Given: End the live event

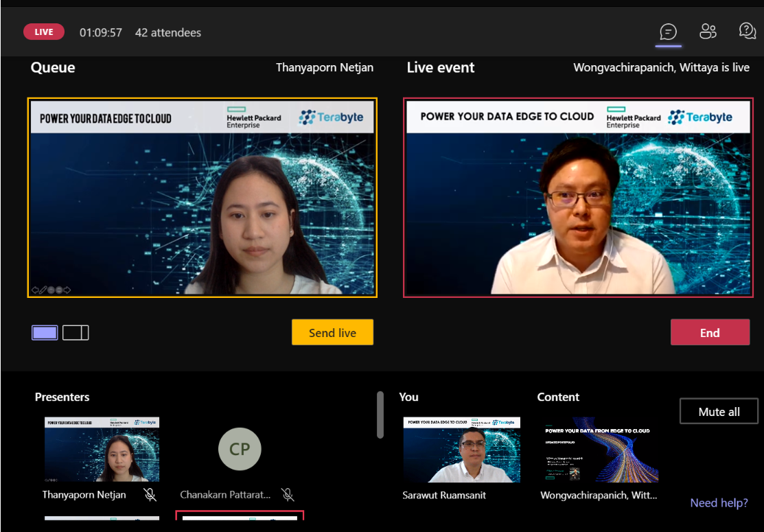Looking at the screenshot, I should 710,333.
